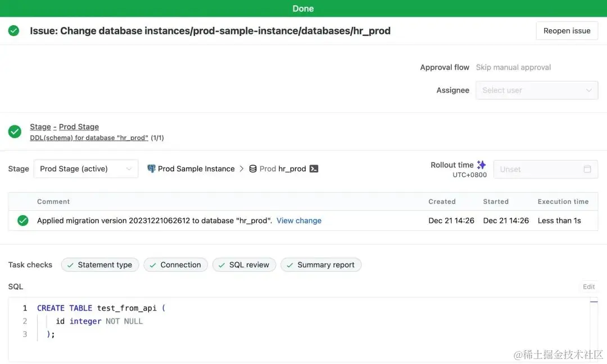
Task: Click the SQL editor scrollbar marker
Action: click(x=594, y=301)
